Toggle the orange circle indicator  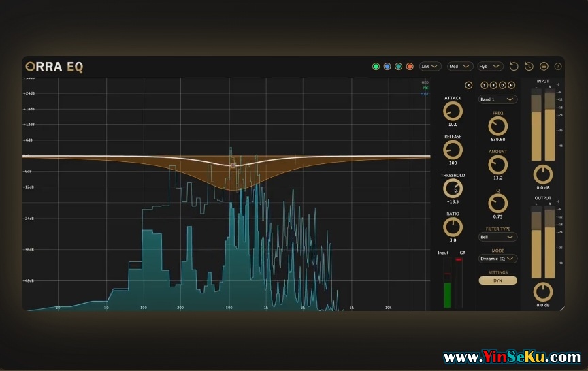point(410,67)
